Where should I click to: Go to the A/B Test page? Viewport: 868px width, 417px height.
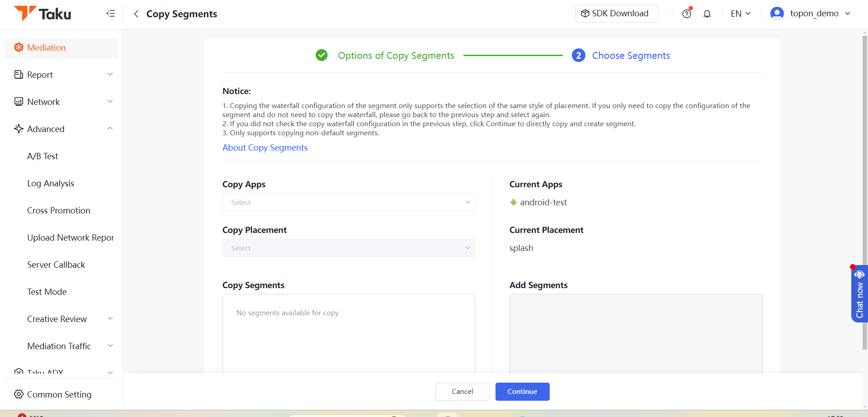click(42, 156)
